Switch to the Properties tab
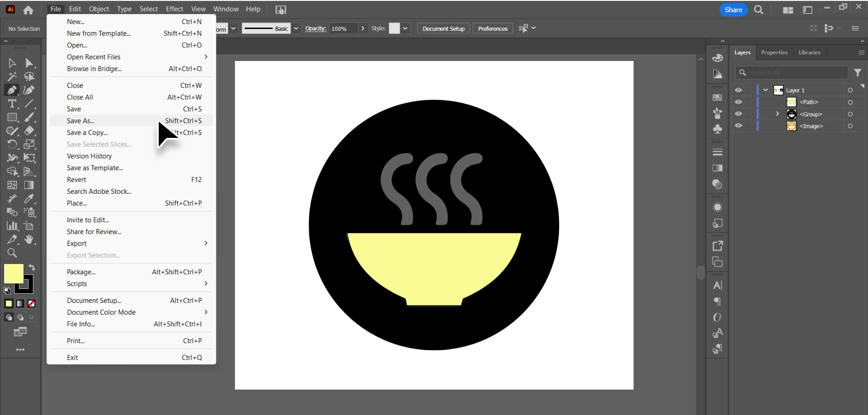Screen dimensions: 868x415 pyautogui.click(x=774, y=52)
